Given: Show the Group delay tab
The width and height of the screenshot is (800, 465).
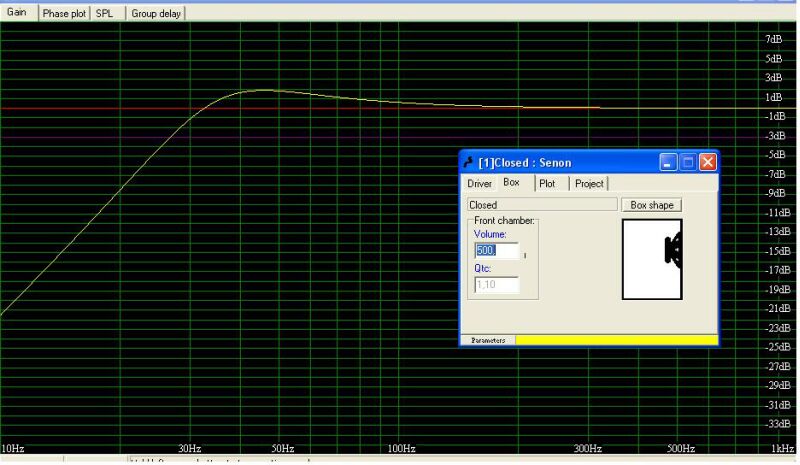Looking at the screenshot, I should pos(156,13).
